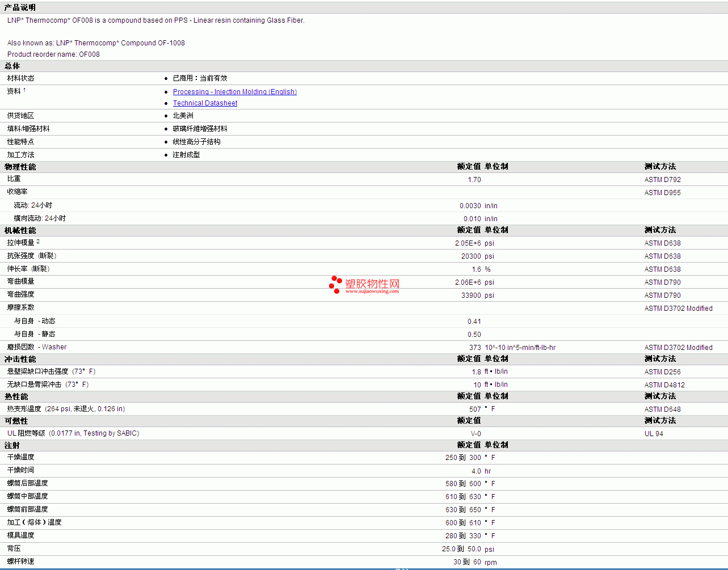Select the 比重 value 1.70
This screenshot has width=728, height=570.
pos(474,180)
